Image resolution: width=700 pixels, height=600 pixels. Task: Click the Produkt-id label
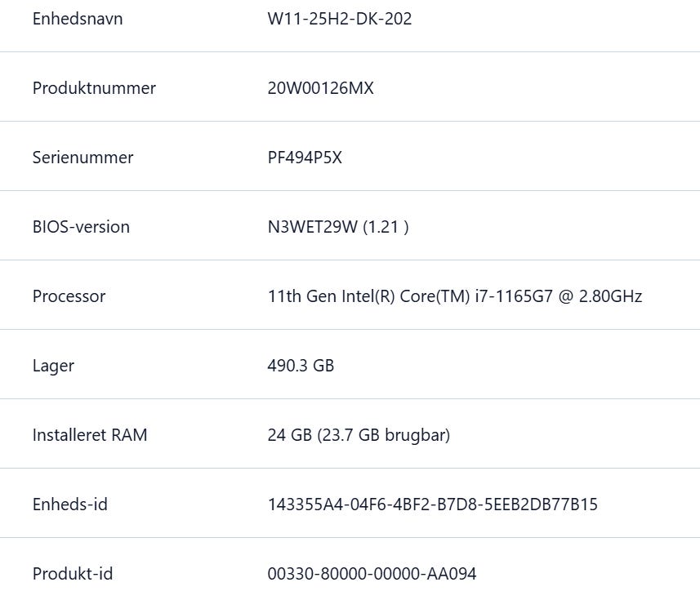click(73, 574)
